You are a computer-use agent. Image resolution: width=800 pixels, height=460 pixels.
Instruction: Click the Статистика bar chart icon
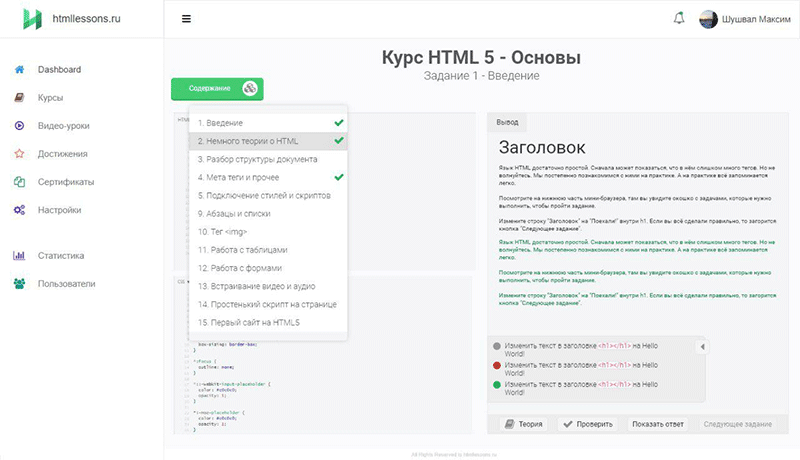[x=19, y=255]
